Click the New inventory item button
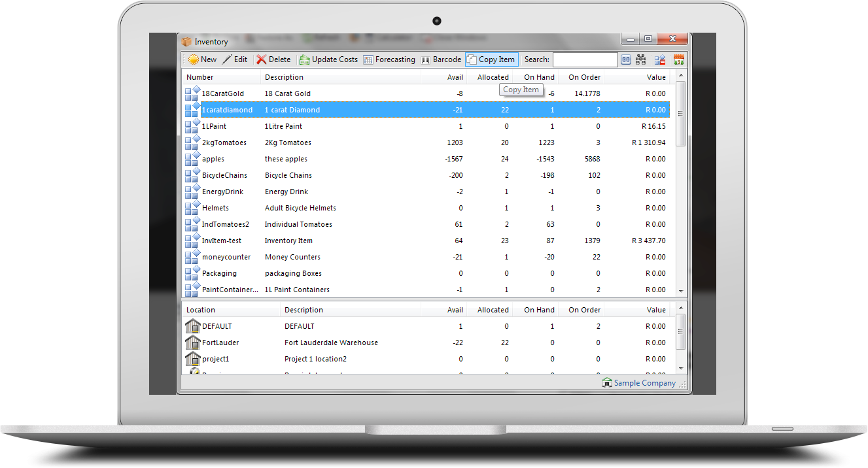The height and width of the screenshot is (468, 868). (x=202, y=59)
